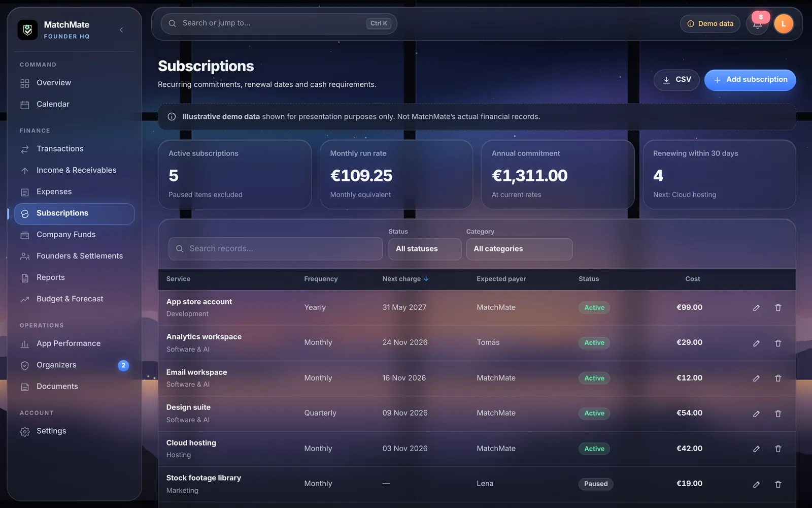Click the MatchMate shield logo
Screen dimensions: 812x508
[27, 30]
